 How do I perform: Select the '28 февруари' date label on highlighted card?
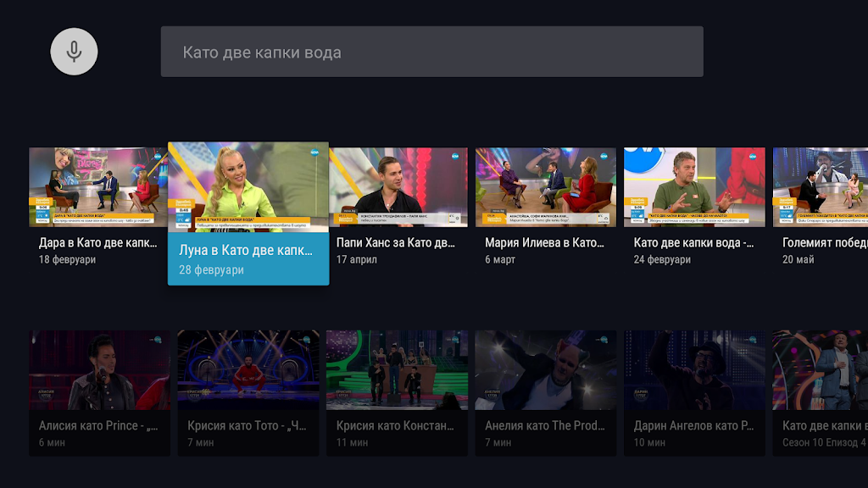(211, 270)
